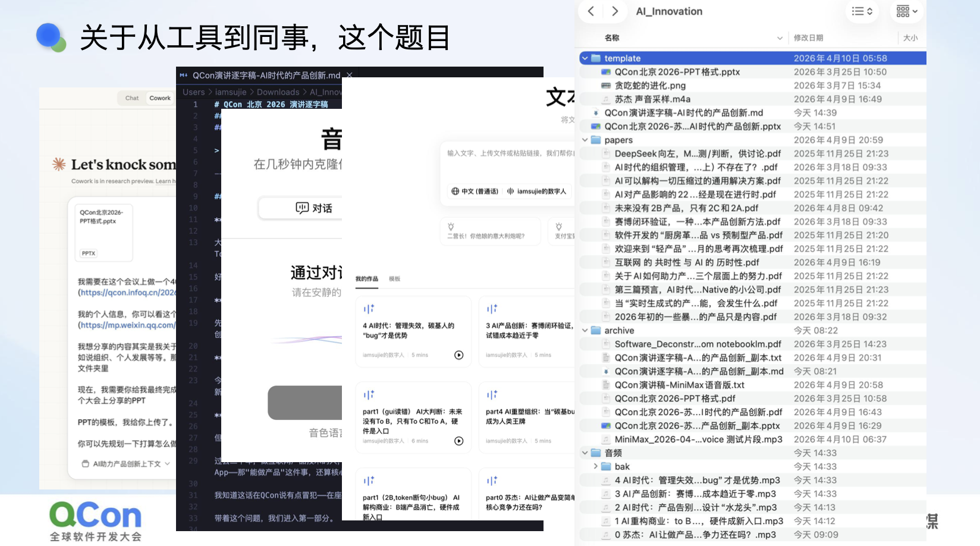Switch to the 我的作品 tab

[367, 279]
